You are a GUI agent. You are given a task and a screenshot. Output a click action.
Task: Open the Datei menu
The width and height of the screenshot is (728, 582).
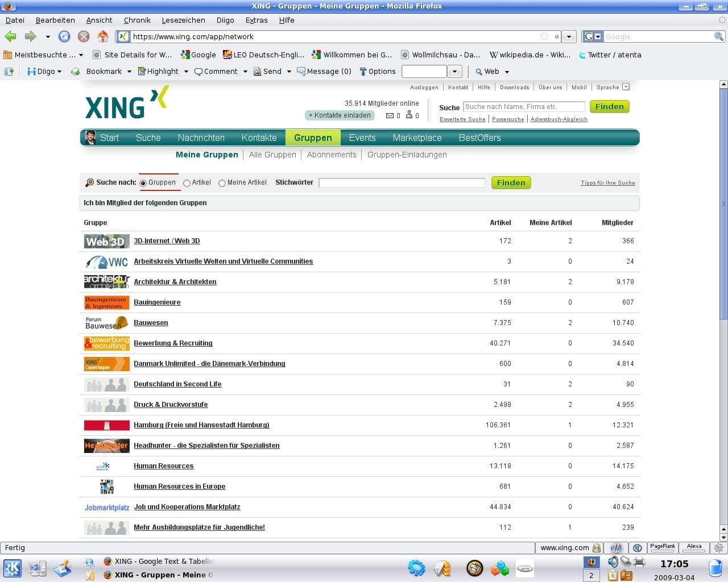(15, 20)
